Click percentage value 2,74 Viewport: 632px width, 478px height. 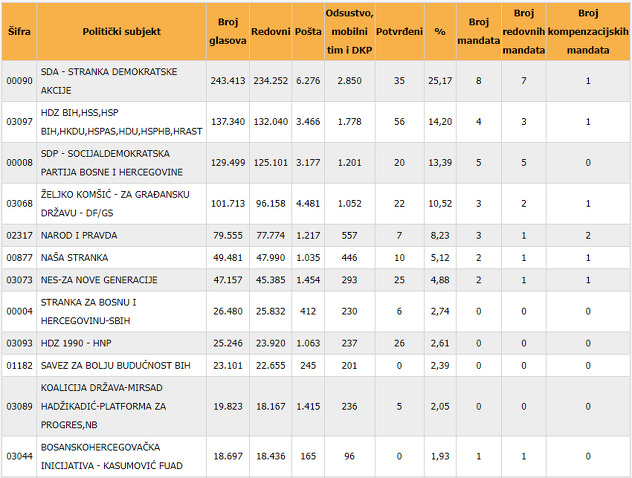click(x=440, y=312)
